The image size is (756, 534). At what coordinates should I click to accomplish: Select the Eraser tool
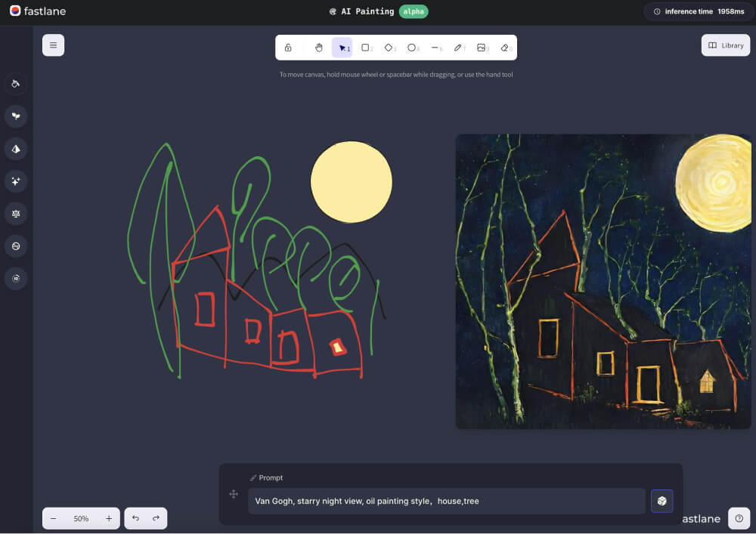(505, 48)
